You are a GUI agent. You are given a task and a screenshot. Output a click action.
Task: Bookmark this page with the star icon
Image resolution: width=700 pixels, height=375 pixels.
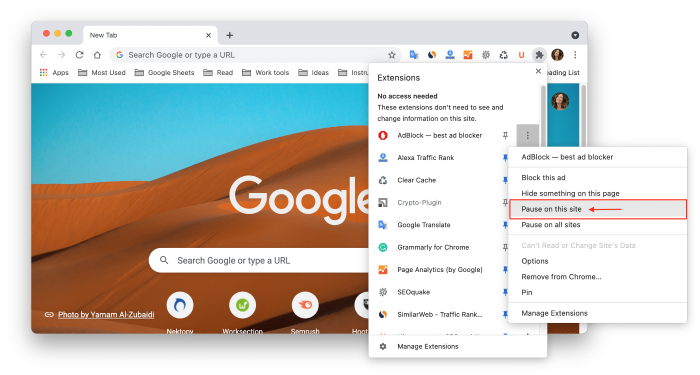click(x=392, y=55)
